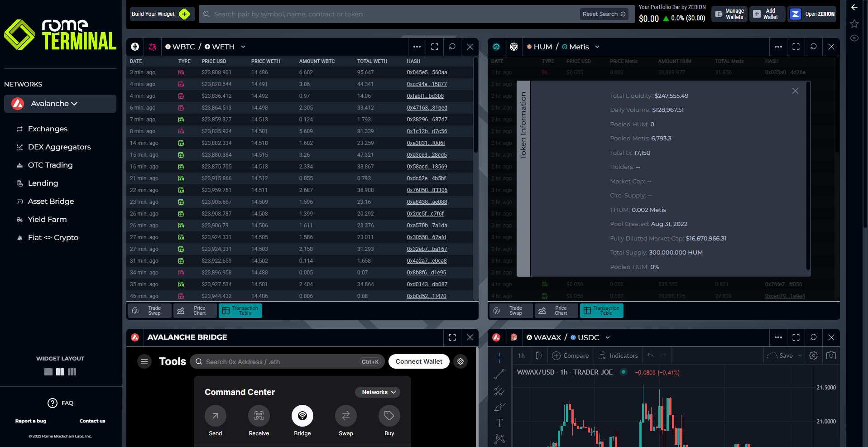Image resolution: width=868 pixels, height=447 pixels.
Task: Refresh the WAVAX/USDC chart widget
Action: (x=814, y=337)
